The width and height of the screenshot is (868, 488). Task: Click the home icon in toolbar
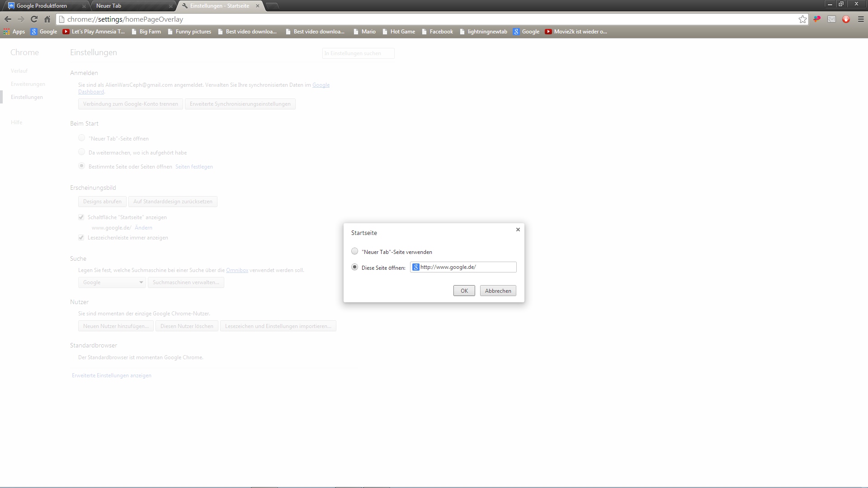47,19
